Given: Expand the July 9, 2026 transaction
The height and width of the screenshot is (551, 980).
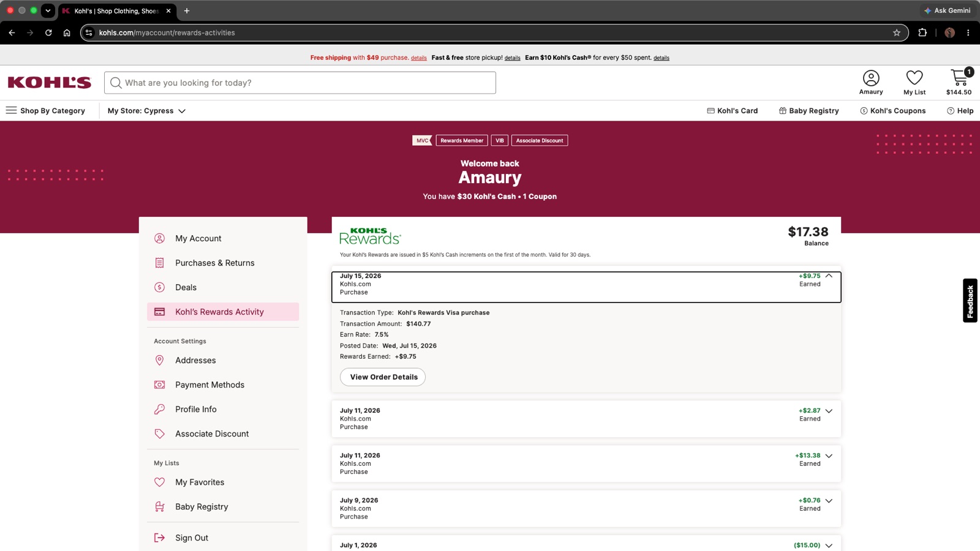Looking at the screenshot, I should (x=829, y=501).
